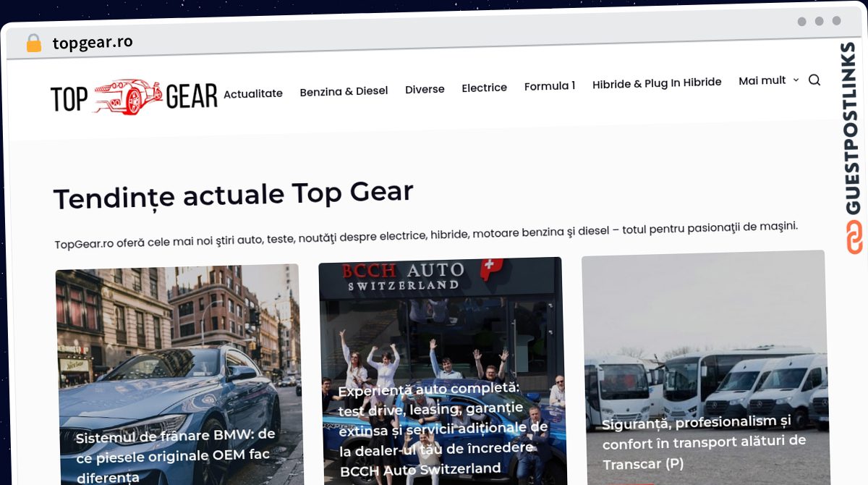Click the blue BMW street photo thumbnail
Viewport: 868px width, 485px height.
click(179, 375)
